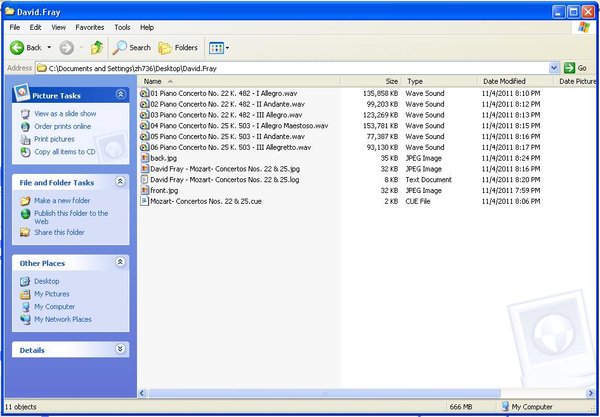Select Mozart Concertos cue file icon

pyautogui.click(x=145, y=201)
